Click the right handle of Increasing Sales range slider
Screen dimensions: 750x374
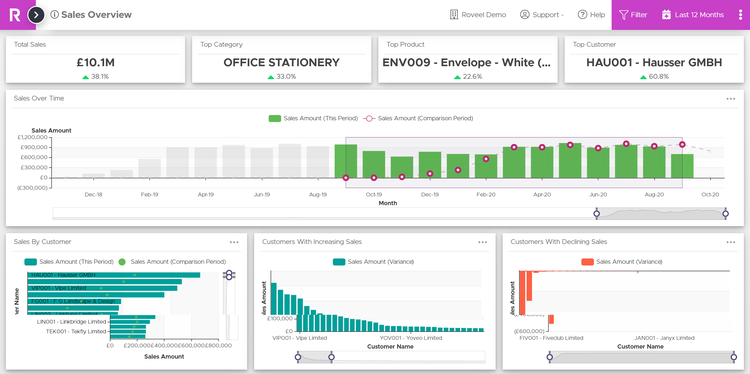[x=331, y=357]
